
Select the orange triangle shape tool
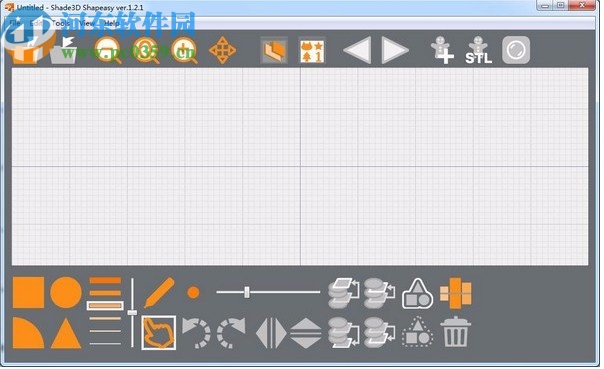click(66, 333)
